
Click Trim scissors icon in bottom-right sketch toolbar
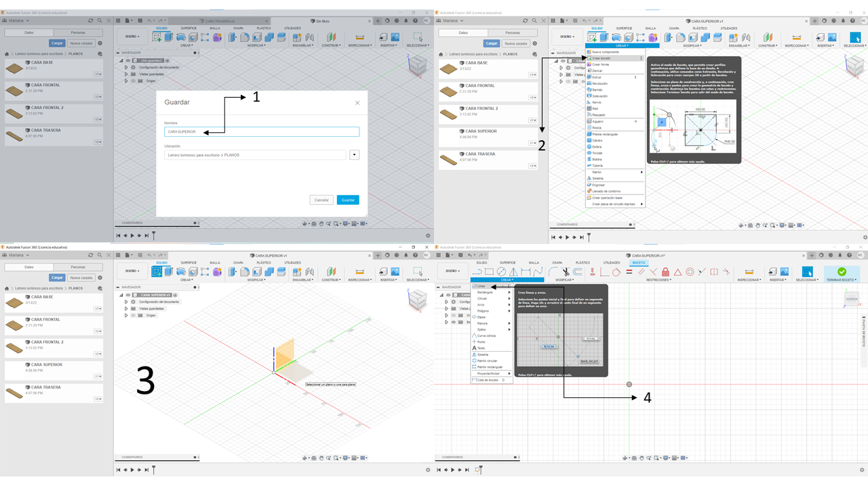[x=566, y=272]
